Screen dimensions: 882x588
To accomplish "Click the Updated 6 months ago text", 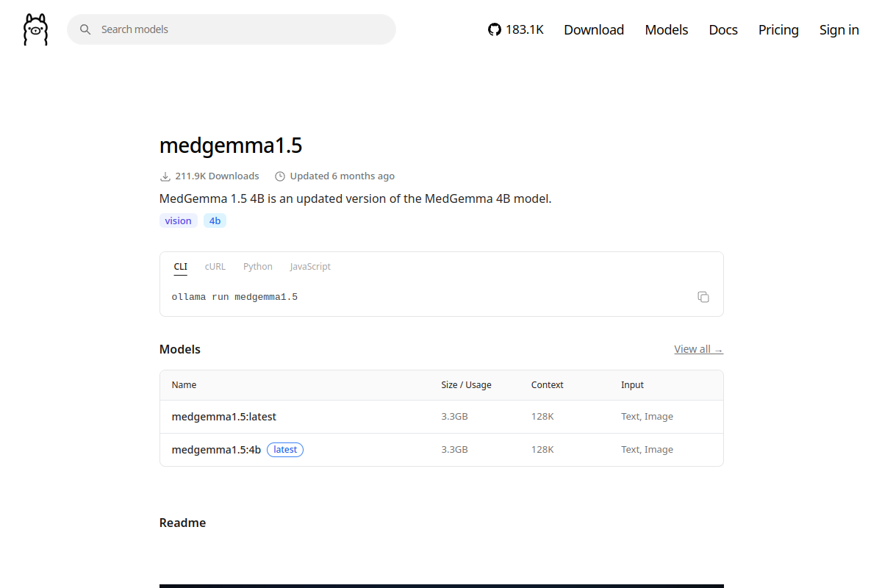I will pyautogui.click(x=343, y=176).
